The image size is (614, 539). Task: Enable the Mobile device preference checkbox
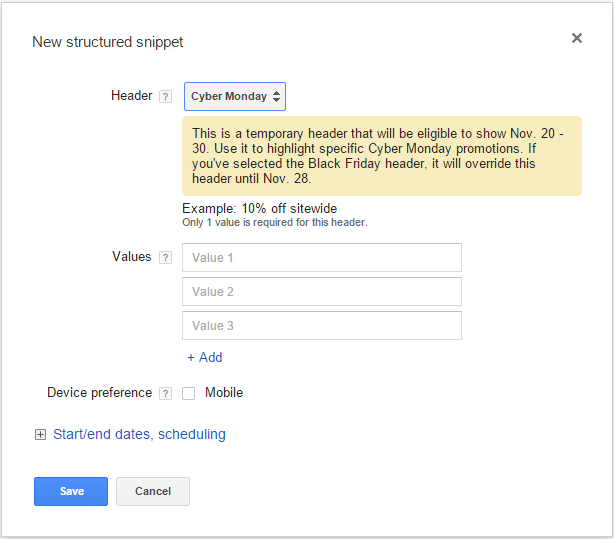coord(189,394)
